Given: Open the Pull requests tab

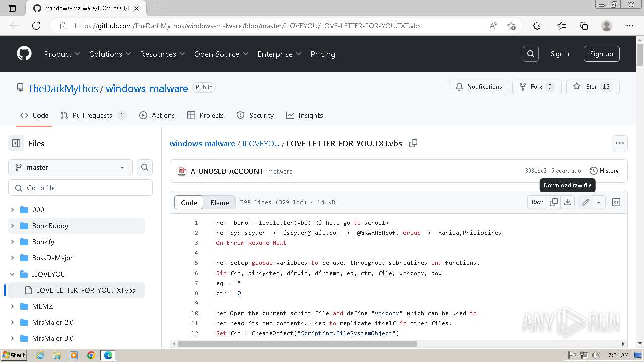Looking at the screenshot, I should 93,115.
